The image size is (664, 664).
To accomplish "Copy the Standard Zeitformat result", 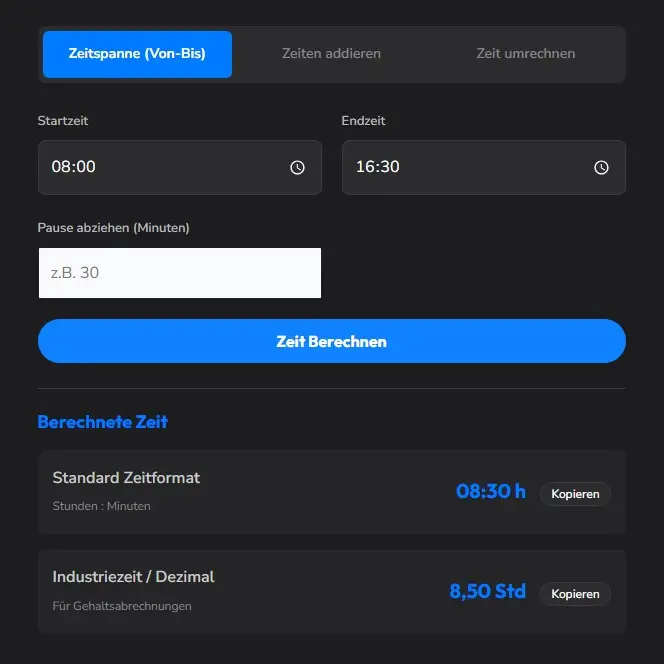I will point(575,494).
